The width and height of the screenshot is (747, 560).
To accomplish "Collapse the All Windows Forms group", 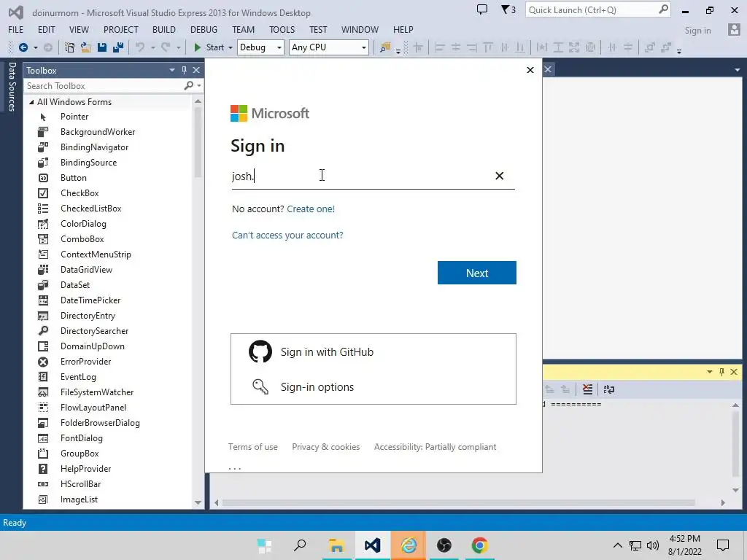I will 31,102.
